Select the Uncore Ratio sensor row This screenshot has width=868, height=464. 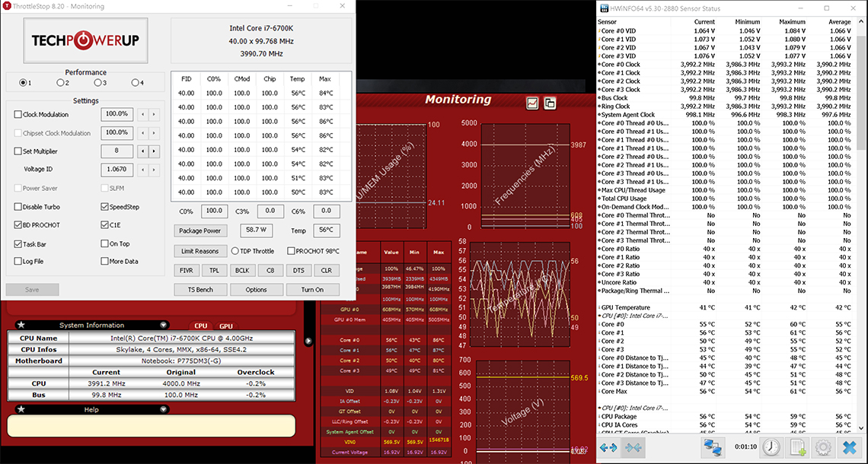[x=724, y=282]
